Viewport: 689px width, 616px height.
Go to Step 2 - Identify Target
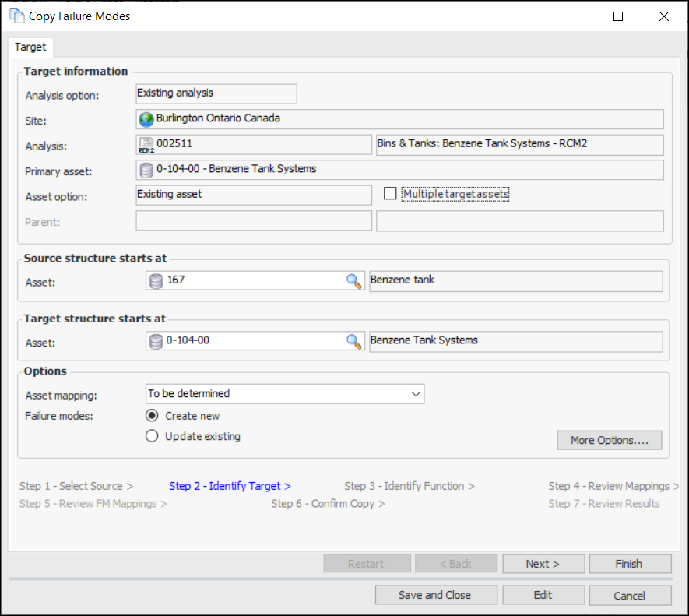point(230,486)
